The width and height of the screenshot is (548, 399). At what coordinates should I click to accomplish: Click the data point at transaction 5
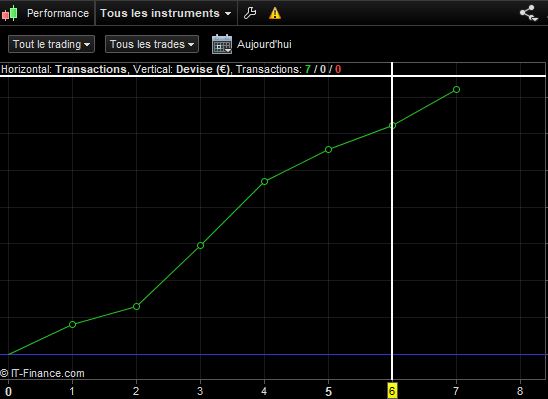click(x=329, y=150)
